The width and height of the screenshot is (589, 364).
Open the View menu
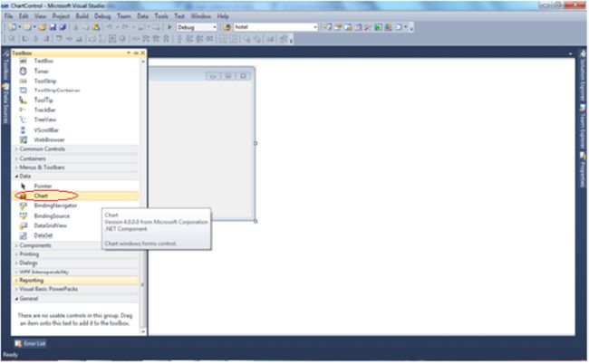(40, 16)
